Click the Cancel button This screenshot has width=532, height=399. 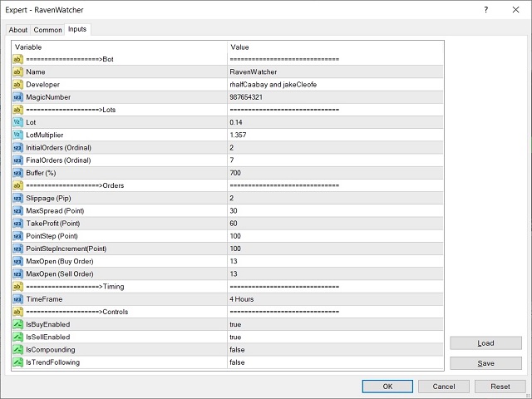coord(444,387)
